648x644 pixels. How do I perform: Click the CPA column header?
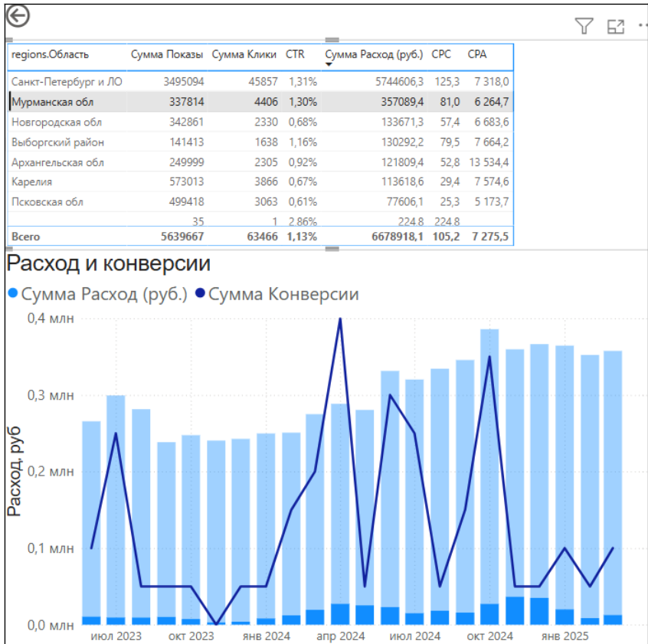pos(477,54)
